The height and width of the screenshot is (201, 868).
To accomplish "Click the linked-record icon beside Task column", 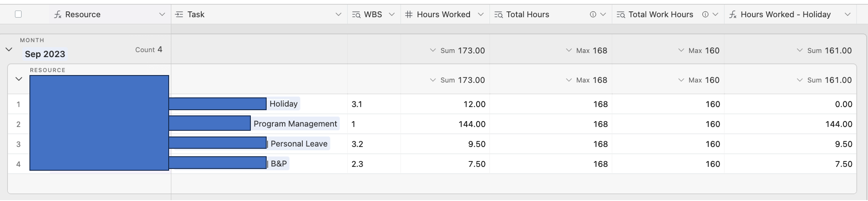I will click(179, 14).
